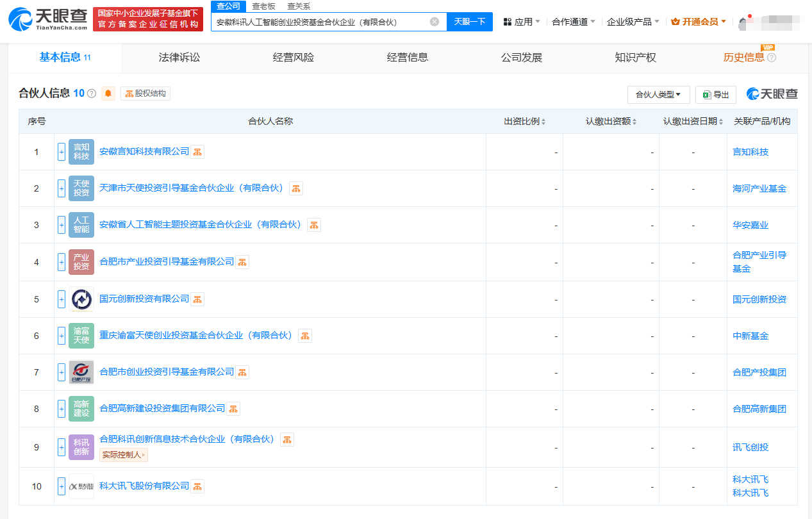Open the 合伙人类型 filter dropdown
812x519 pixels.
[x=658, y=95]
